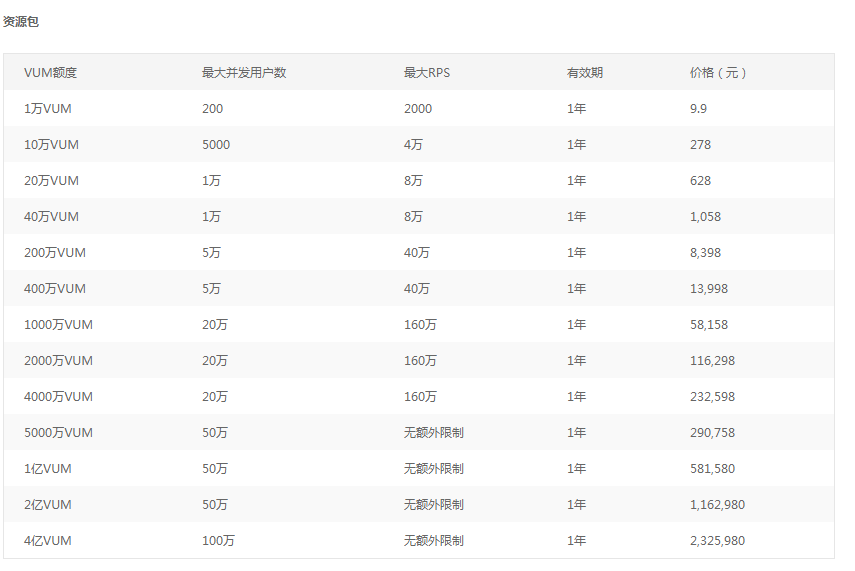This screenshot has height=571, width=855.
Task: Click the 价格（元）column header
Action: click(x=718, y=73)
